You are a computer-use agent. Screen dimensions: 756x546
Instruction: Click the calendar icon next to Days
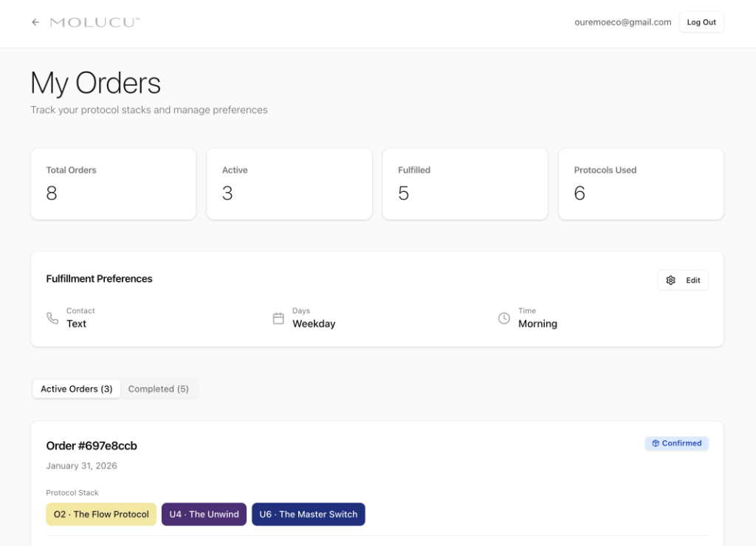point(278,318)
